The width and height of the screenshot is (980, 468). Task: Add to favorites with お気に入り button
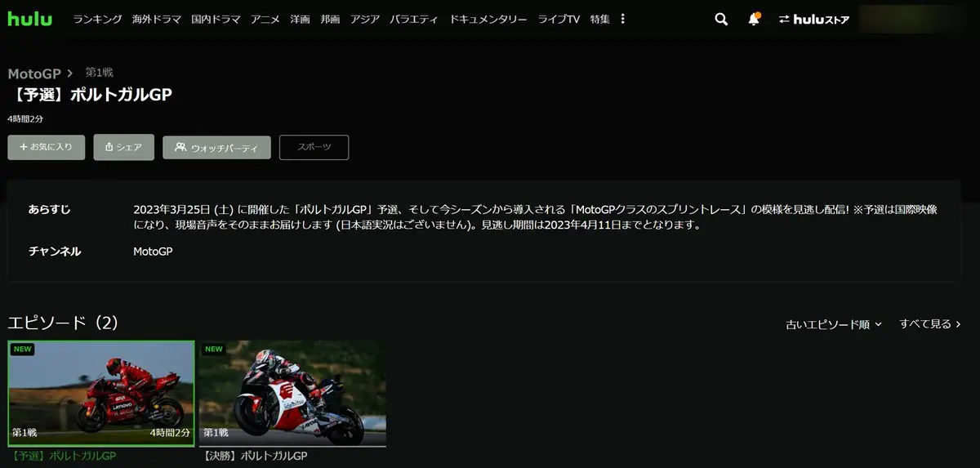point(47,147)
